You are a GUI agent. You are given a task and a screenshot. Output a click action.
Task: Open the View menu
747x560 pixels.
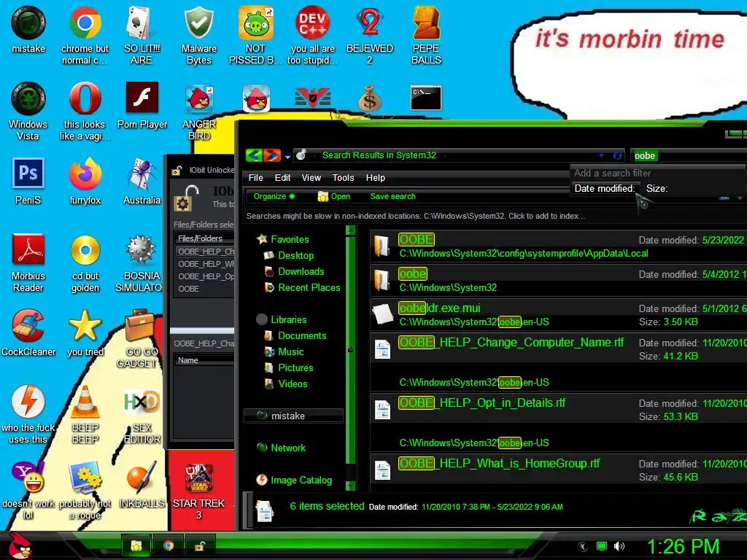point(311,178)
